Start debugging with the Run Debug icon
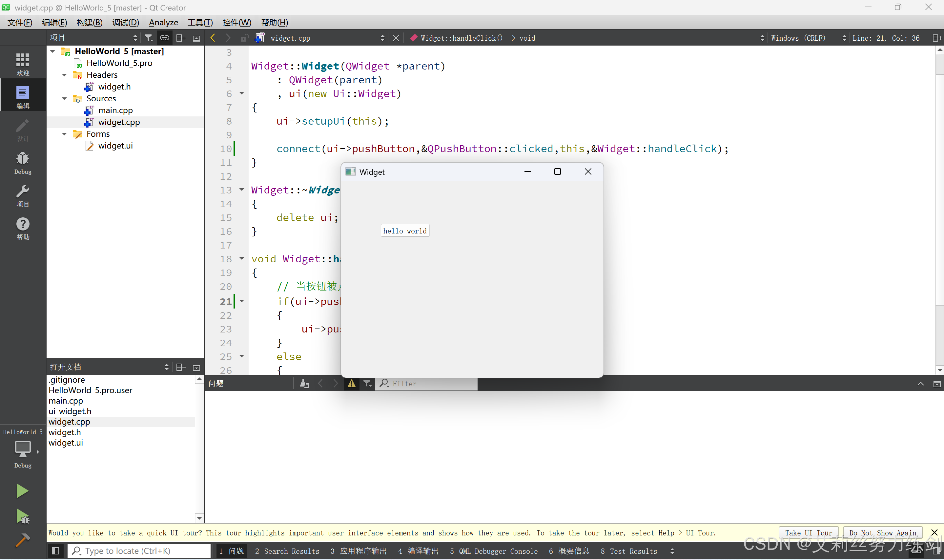This screenshot has height=560, width=944. [22, 516]
